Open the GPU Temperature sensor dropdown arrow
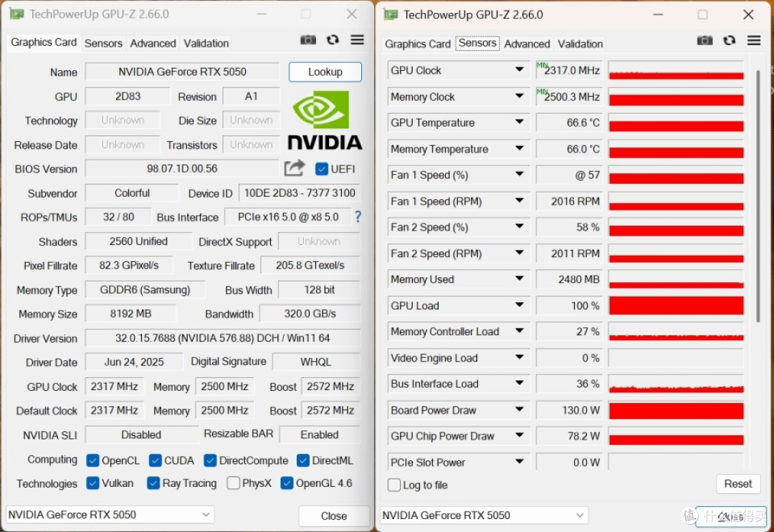This screenshot has height=532, width=774. tap(520, 122)
